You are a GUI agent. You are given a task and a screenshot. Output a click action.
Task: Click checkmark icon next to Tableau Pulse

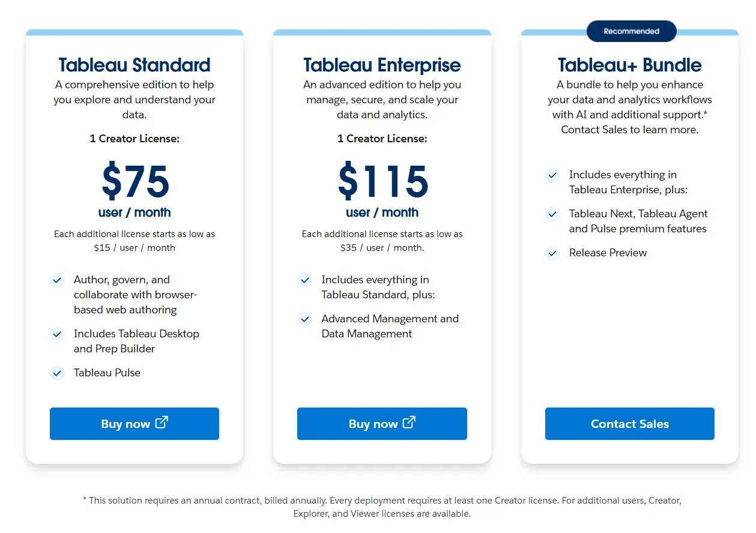[57, 373]
